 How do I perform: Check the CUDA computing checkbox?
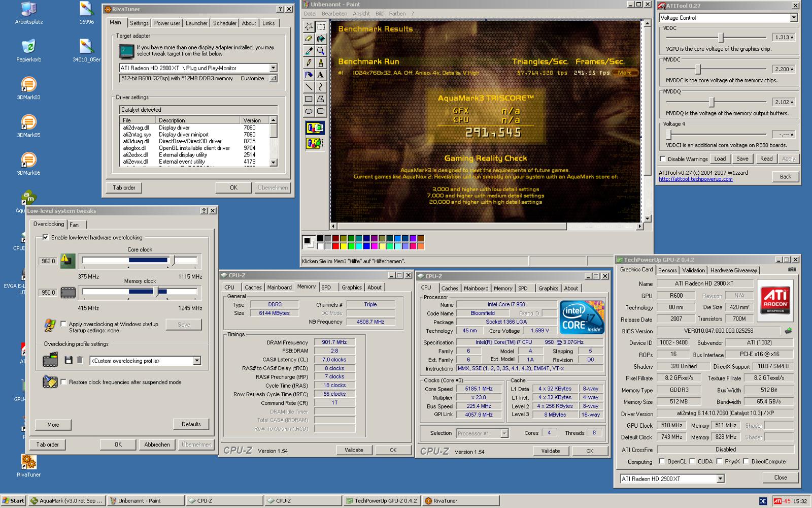click(692, 461)
